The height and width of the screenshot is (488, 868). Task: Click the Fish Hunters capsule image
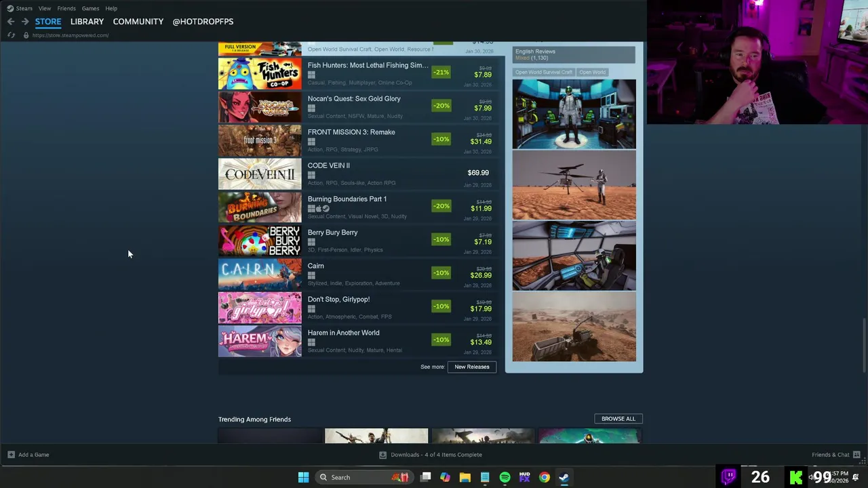click(x=260, y=74)
